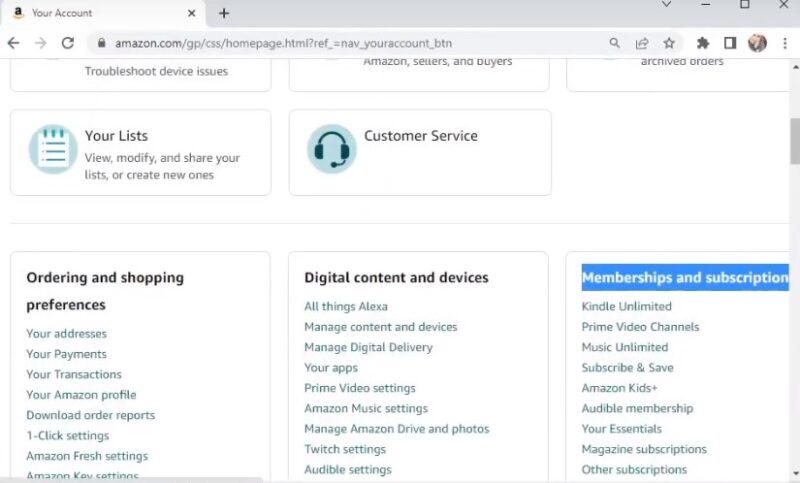Image resolution: width=800 pixels, height=483 pixels.
Task: Open the Your Lists card title
Action: point(116,136)
